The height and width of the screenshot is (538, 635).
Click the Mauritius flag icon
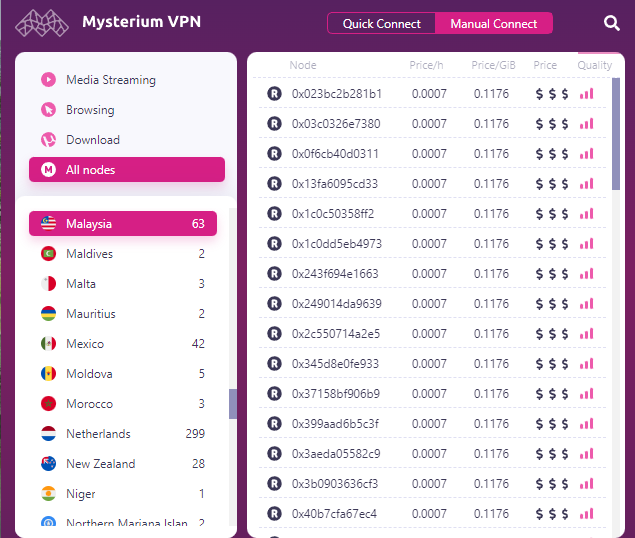click(x=49, y=314)
